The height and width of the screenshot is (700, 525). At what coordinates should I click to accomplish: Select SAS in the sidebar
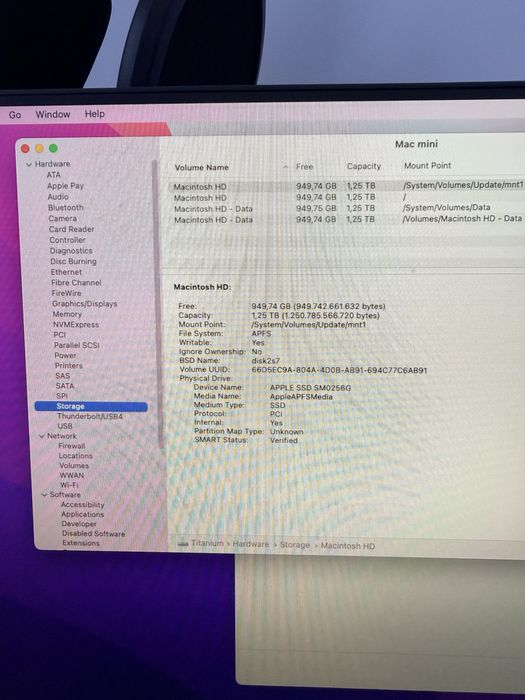tap(62, 376)
